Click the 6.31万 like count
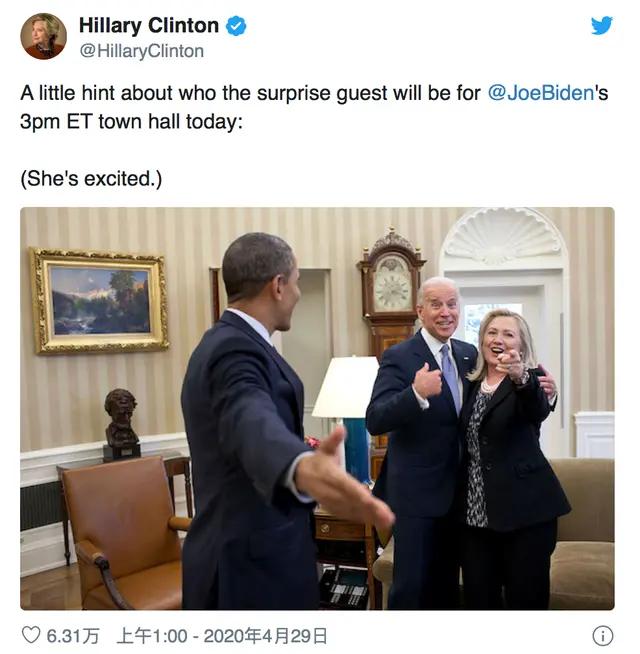 (x=73, y=636)
